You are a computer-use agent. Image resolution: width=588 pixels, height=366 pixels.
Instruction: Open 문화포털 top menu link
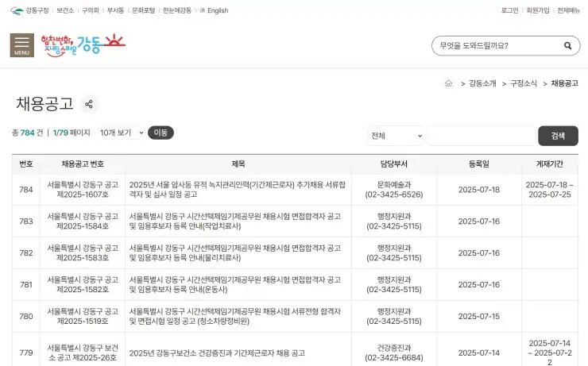tap(143, 10)
